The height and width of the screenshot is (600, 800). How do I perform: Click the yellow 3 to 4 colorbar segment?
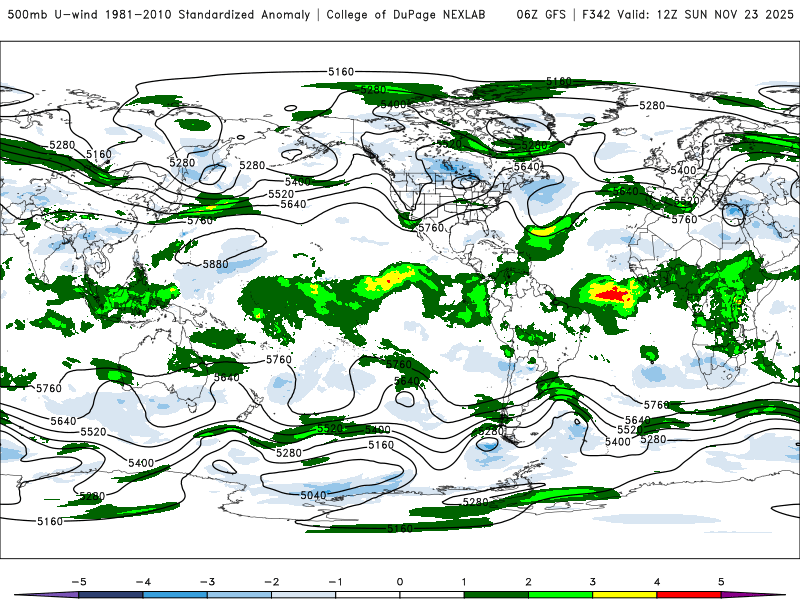pyautogui.click(x=625, y=595)
